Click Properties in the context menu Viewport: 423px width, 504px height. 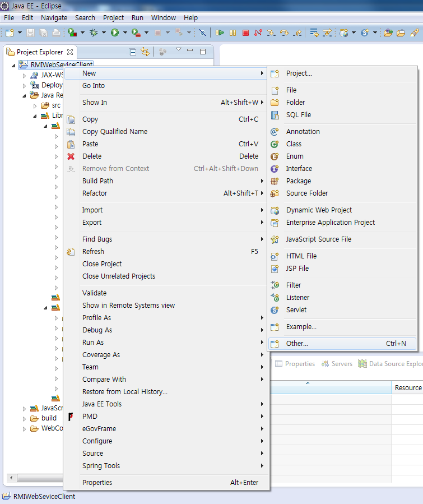pyautogui.click(x=97, y=483)
